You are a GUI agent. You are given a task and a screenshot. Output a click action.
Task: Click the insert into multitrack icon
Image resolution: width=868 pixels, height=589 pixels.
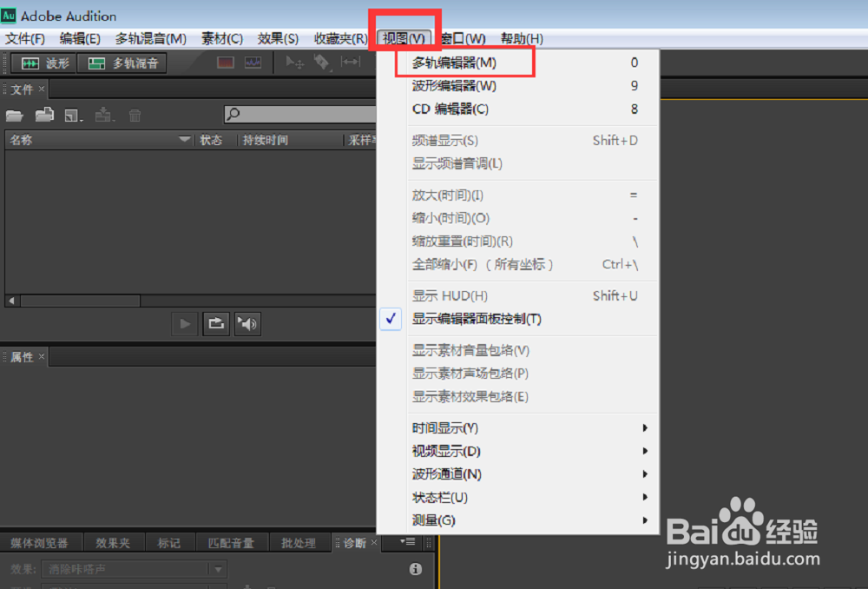[x=104, y=115]
